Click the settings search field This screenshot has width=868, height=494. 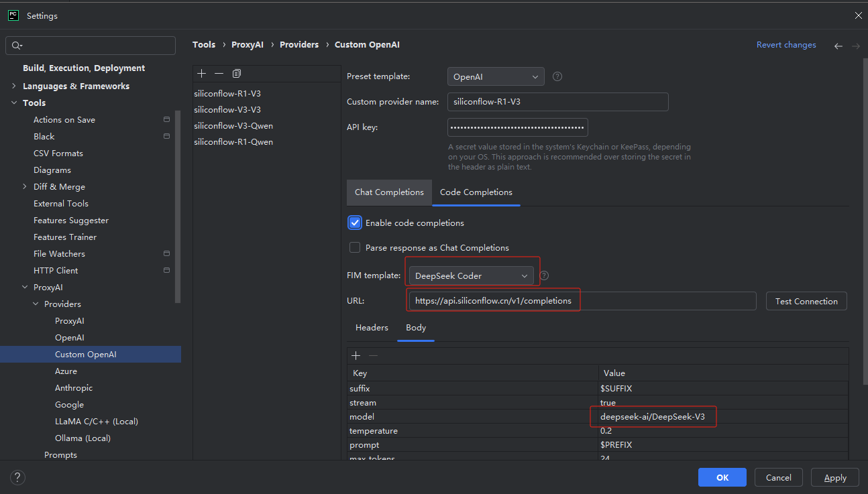[x=91, y=46]
